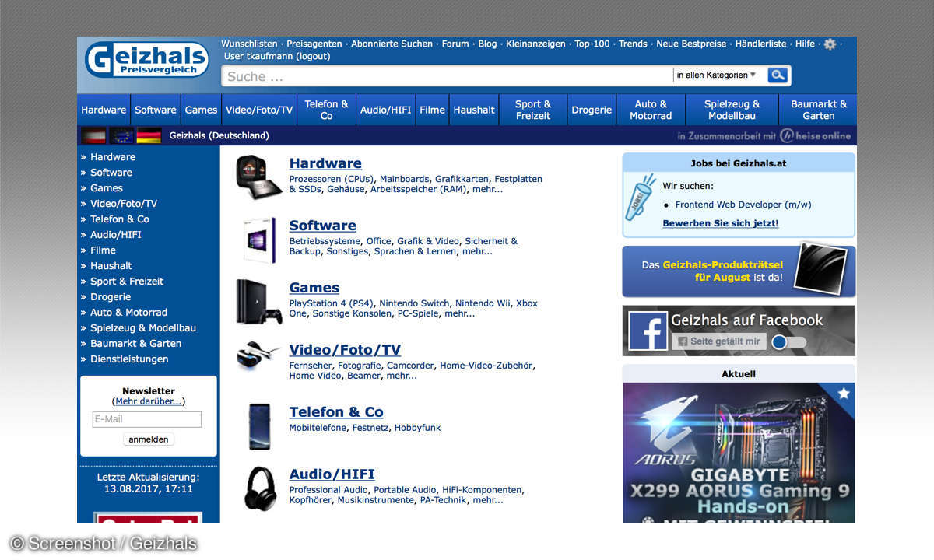Click the newsletter E-Mail field
Viewport: 934px width, 560px height.
(x=147, y=419)
